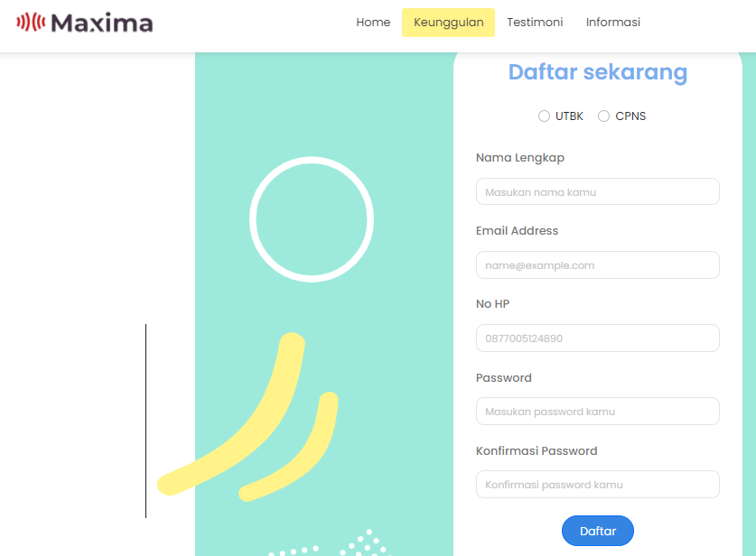Navigate to the Informasi menu item
This screenshot has width=756, height=556.
[612, 23]
